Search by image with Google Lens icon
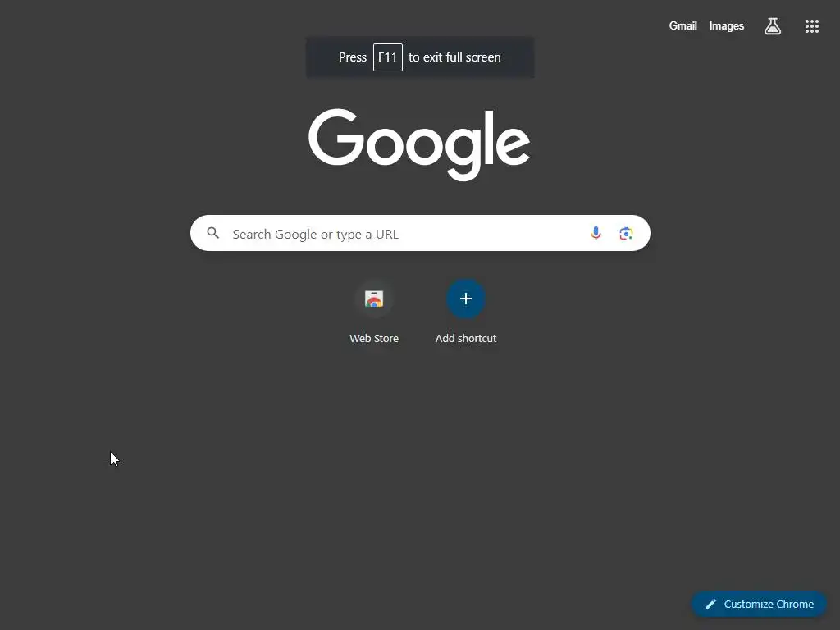 [626, 234]
